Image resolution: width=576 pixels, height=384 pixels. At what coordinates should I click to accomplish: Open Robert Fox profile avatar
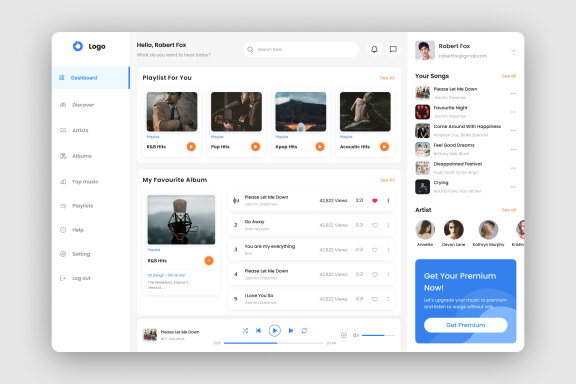click(x=425, y=50)
